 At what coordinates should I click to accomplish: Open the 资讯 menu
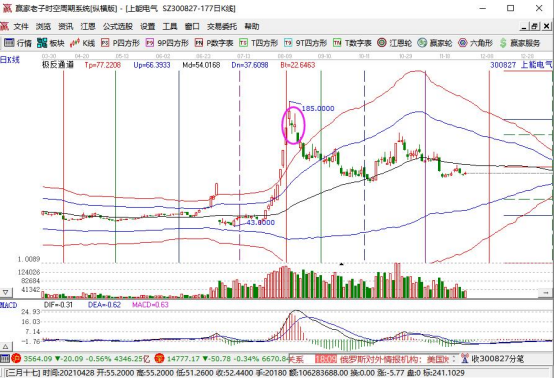click(x=66, y=26)
